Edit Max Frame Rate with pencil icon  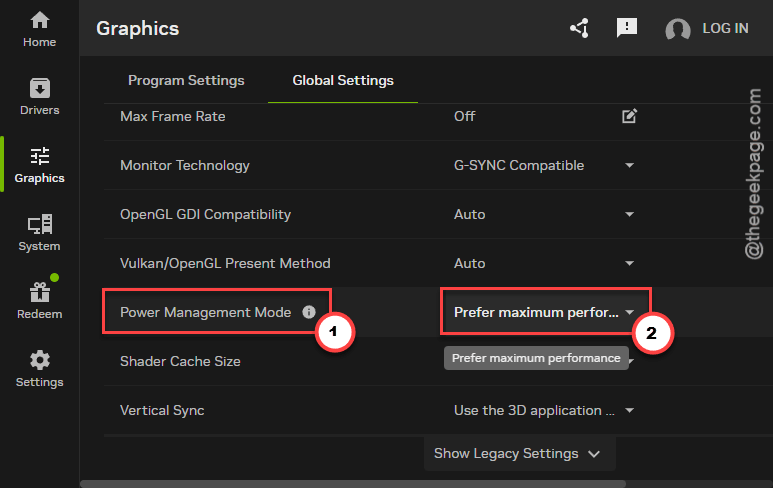(x=629, y=116)
